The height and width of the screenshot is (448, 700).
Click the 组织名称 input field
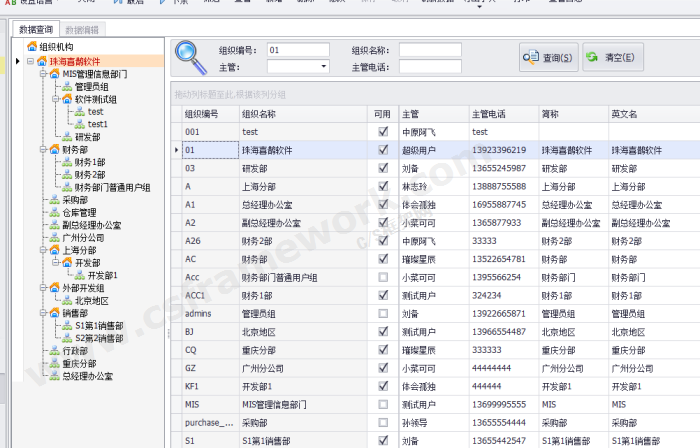click(x=430, y=49)
